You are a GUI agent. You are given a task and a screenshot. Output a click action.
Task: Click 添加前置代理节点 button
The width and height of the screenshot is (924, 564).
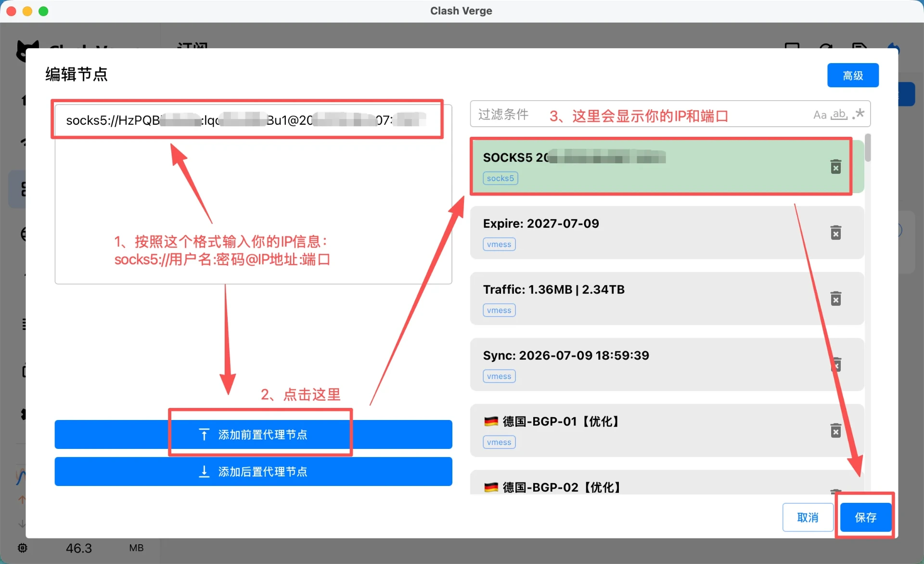coord(253,434)
